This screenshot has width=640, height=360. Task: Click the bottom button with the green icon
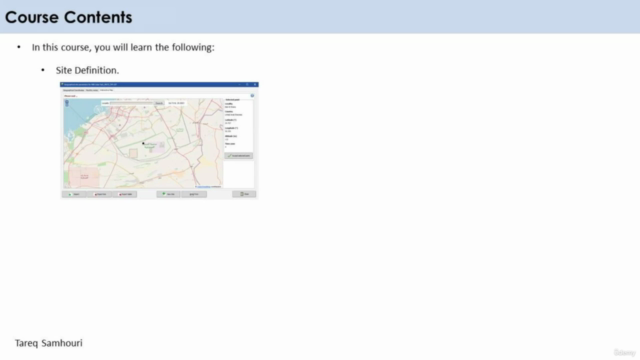tap(169, 194)
